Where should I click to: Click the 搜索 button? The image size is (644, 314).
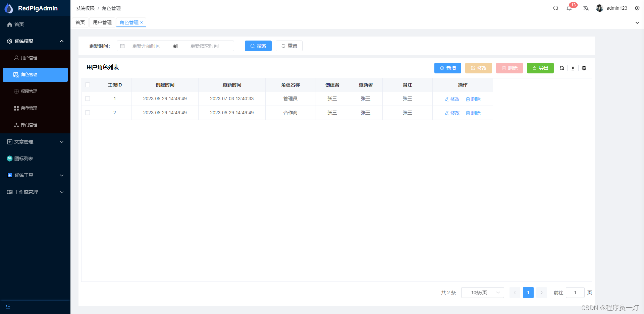(x=258, y=46)
